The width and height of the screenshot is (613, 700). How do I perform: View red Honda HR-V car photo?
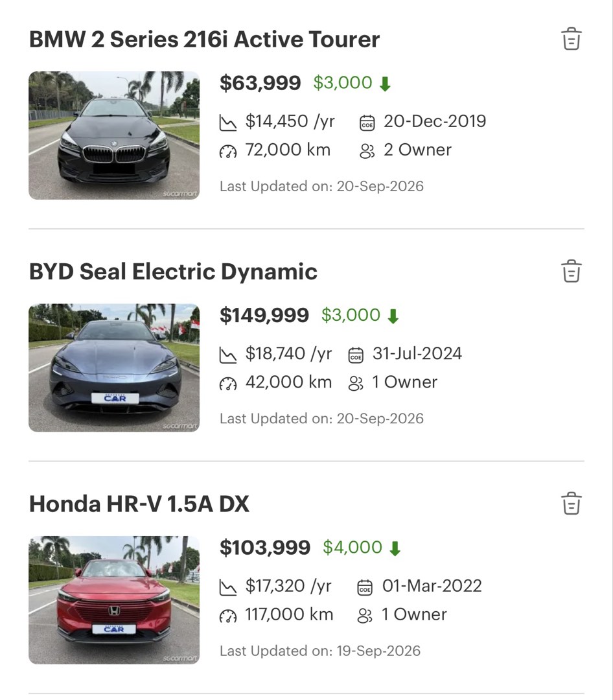[114, 600]
